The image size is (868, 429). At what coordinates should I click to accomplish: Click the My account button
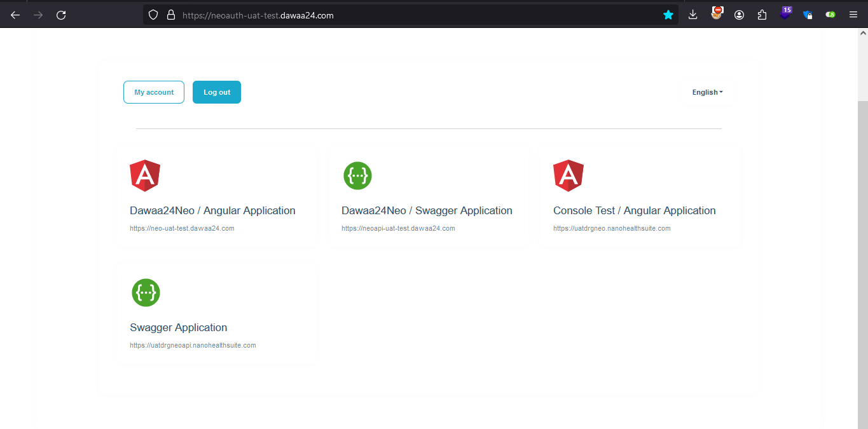[154, 92]
